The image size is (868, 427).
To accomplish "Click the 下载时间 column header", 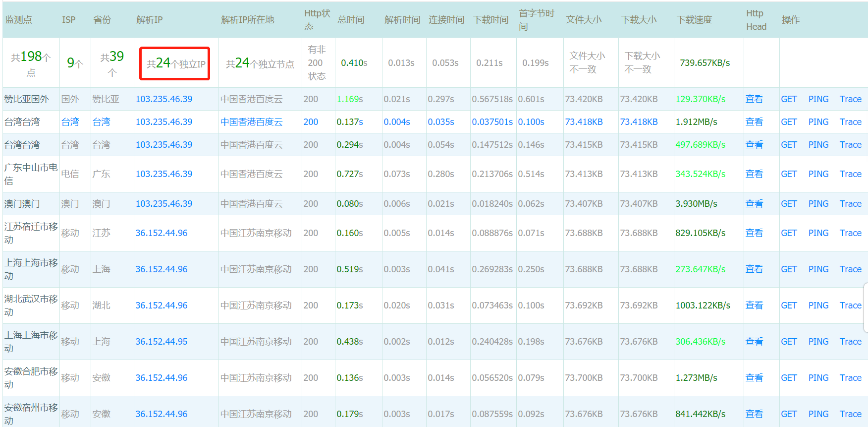I will pyautogui.click(x=491, y=20).
